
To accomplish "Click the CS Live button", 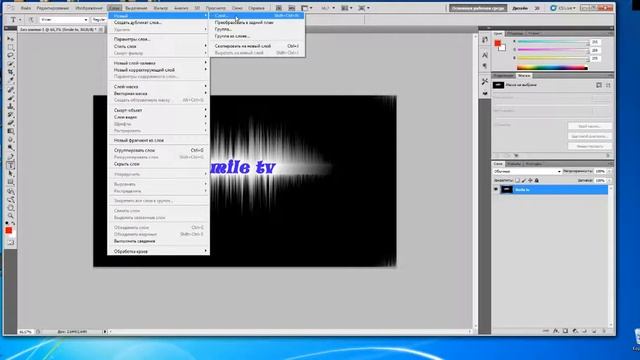I will [563, 8].
